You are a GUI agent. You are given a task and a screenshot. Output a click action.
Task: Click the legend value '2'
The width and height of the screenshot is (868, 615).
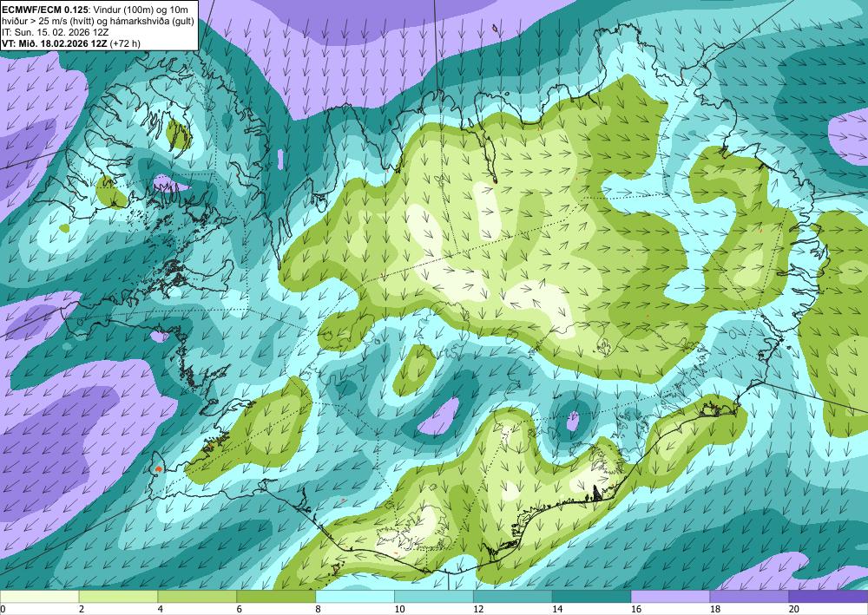[x=82, y=609]
